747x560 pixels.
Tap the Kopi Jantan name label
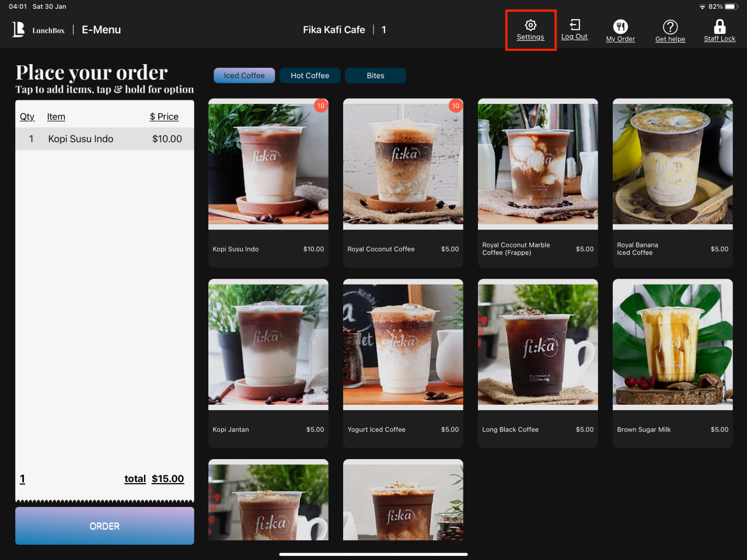click(231, 429)
